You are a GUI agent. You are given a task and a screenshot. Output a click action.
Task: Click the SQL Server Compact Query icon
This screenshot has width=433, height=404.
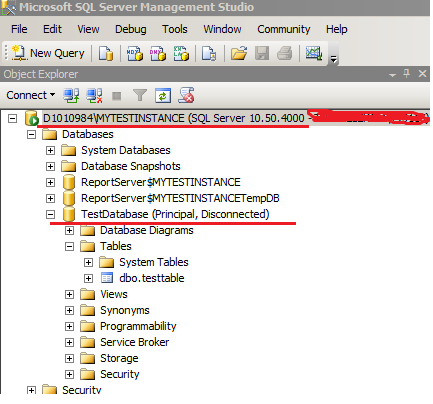[x=209, y=53]
